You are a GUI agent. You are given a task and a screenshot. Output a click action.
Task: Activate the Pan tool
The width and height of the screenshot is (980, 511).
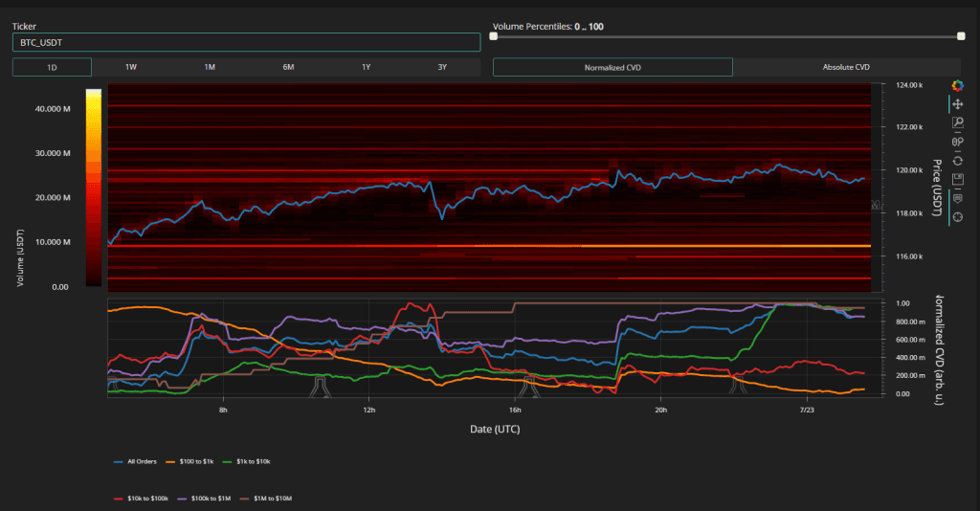coord(957,104)
